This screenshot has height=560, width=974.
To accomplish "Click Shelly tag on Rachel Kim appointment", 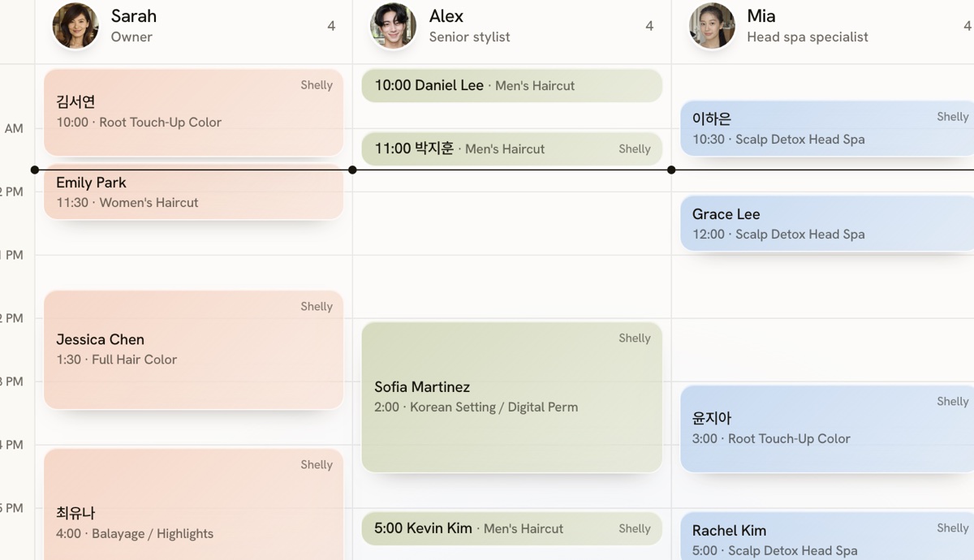I will click(953, 528).
